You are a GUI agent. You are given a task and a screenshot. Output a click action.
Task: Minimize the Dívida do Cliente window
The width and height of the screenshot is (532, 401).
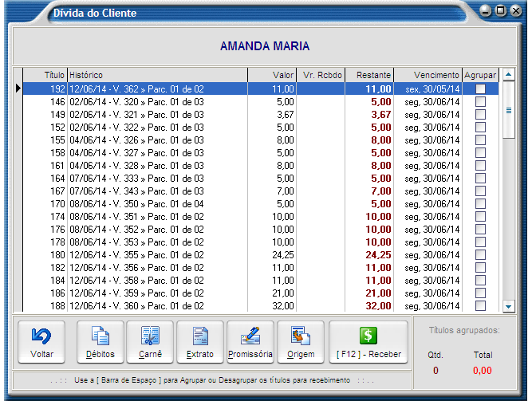(486, 10)
